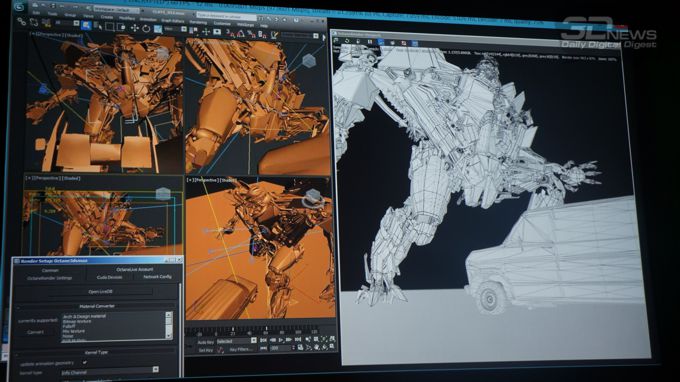Viewport: 680px width, 382px height.
Task: Activate the Select Object tool
Action: [x=86, y=25]
